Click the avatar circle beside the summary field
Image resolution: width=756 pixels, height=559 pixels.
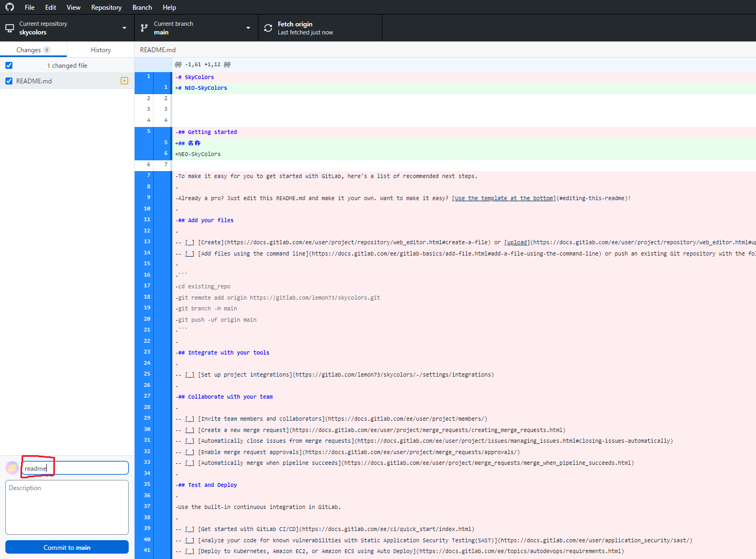click(x=11, y=468)
